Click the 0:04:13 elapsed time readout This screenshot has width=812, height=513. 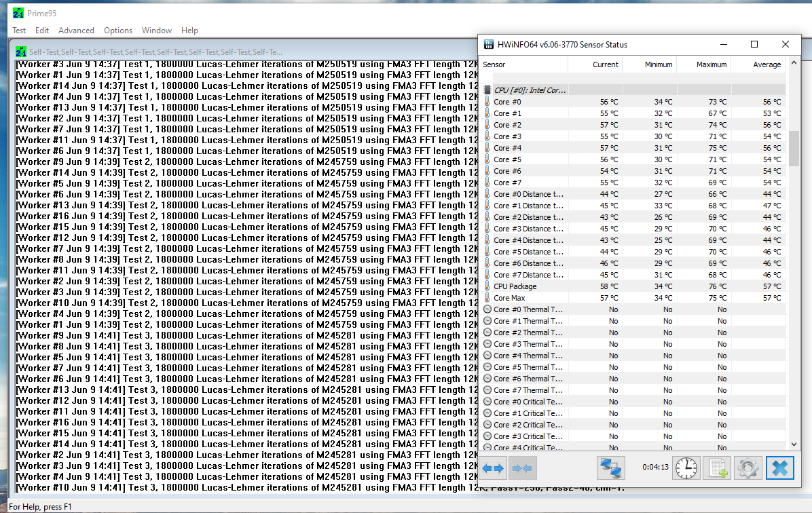pyautogui.click(x=655, y=467)
